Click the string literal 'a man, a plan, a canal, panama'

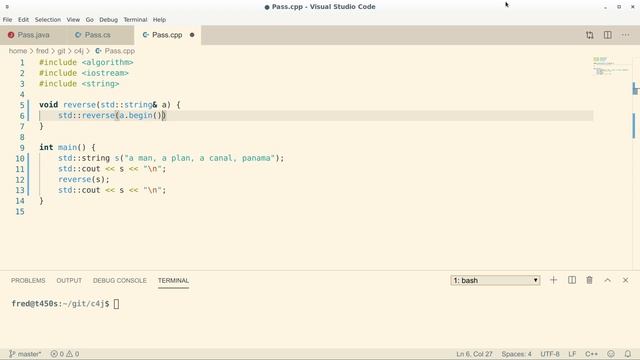pyautogui.click(x=200, y=158)
